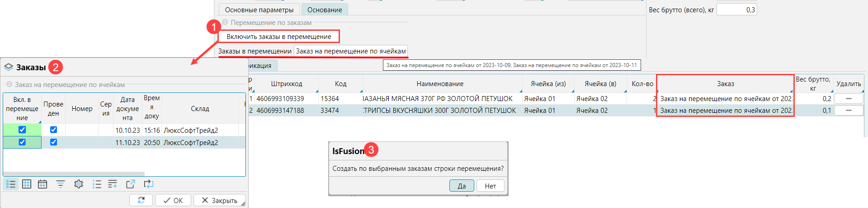Viewport: 868px width, 208px height.
Task: Click the refresh button beside OK
Action: coord(141,200)
